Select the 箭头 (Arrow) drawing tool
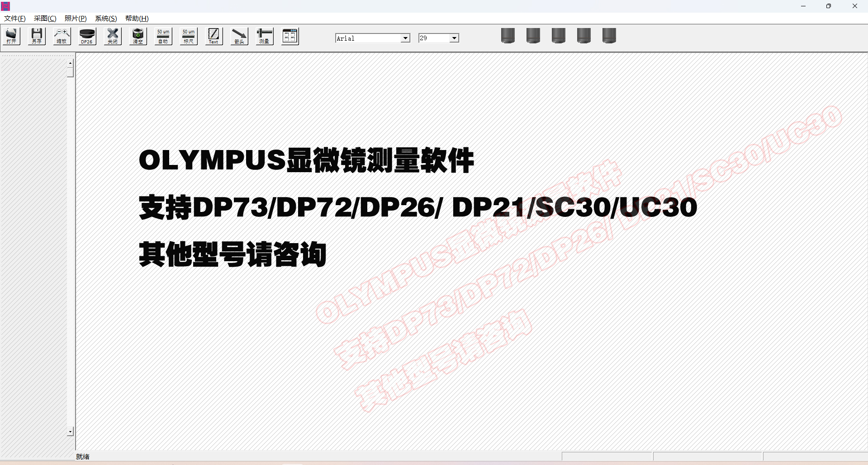 coord(239,36)
